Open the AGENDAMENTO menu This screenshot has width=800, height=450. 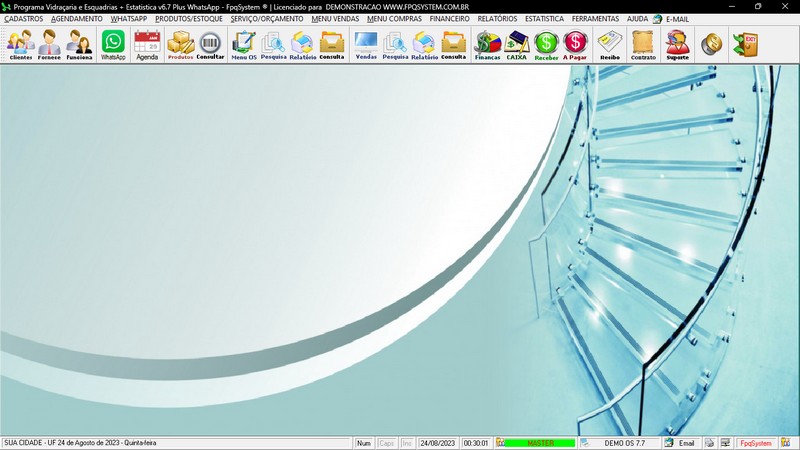click(x=77, y=19)
